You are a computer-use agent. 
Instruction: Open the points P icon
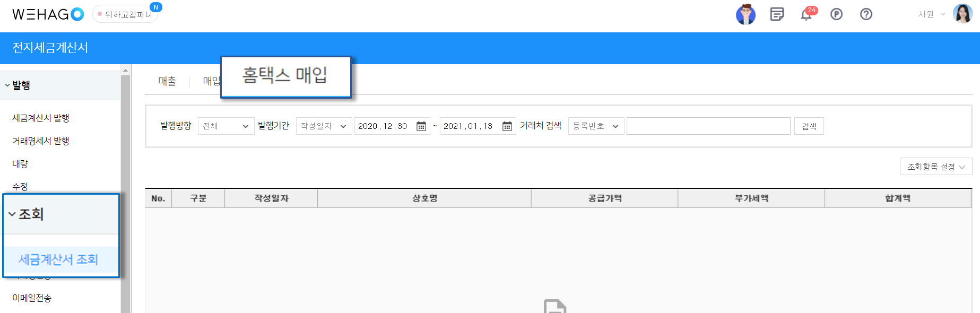(x=836, y=14)
